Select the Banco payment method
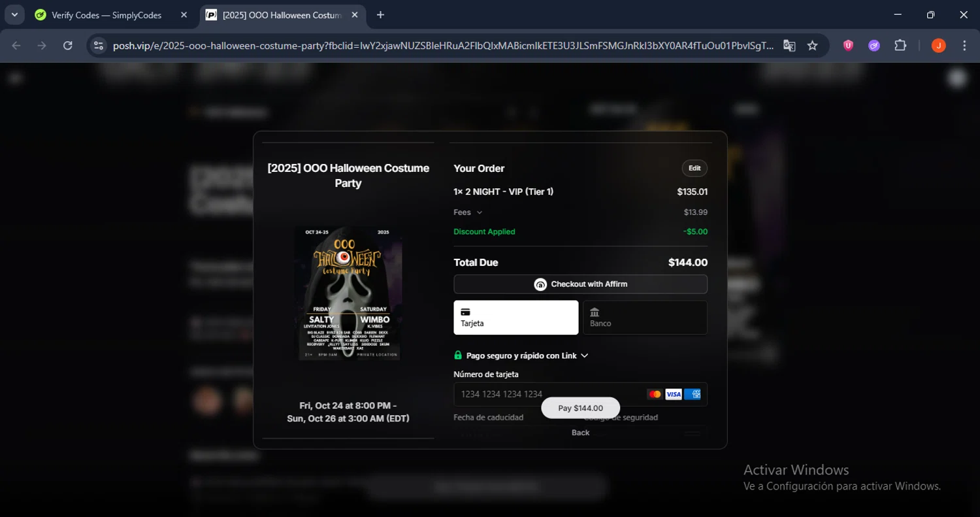The image size is (980, 517). 645,318
